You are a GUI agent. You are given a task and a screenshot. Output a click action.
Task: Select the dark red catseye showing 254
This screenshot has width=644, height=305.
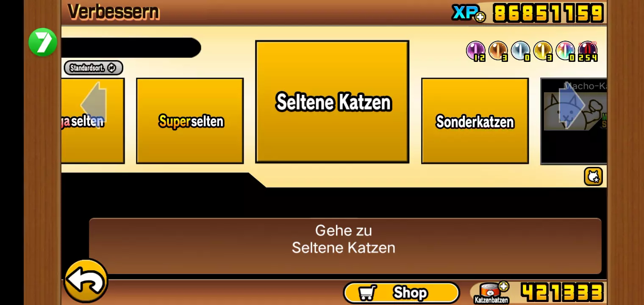[588, 52]
